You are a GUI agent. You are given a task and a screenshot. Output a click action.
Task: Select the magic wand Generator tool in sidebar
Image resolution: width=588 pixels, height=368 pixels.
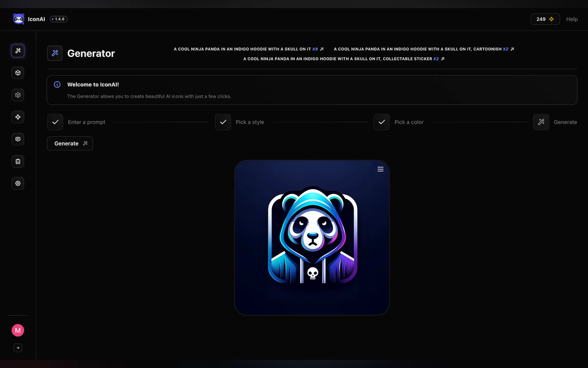click(18, 51)
